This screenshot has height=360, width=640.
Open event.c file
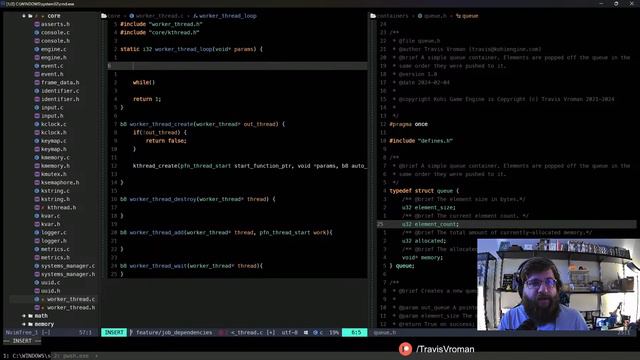point(52,66)
